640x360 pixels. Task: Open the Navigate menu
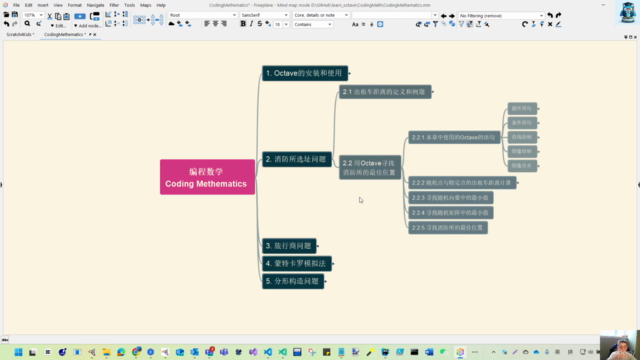coord(96,5)
